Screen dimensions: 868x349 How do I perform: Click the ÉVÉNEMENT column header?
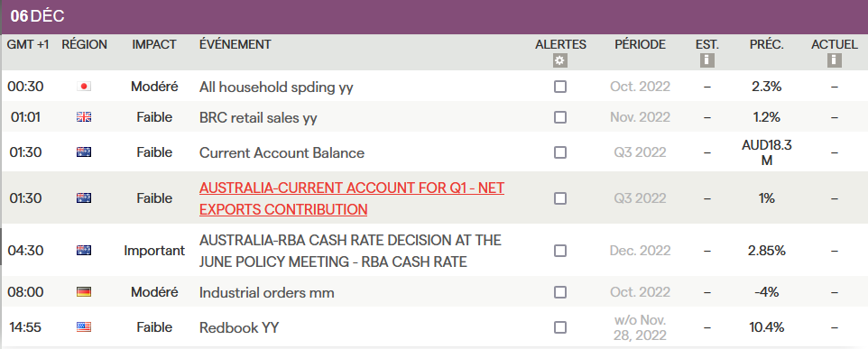tap(235, 45)
